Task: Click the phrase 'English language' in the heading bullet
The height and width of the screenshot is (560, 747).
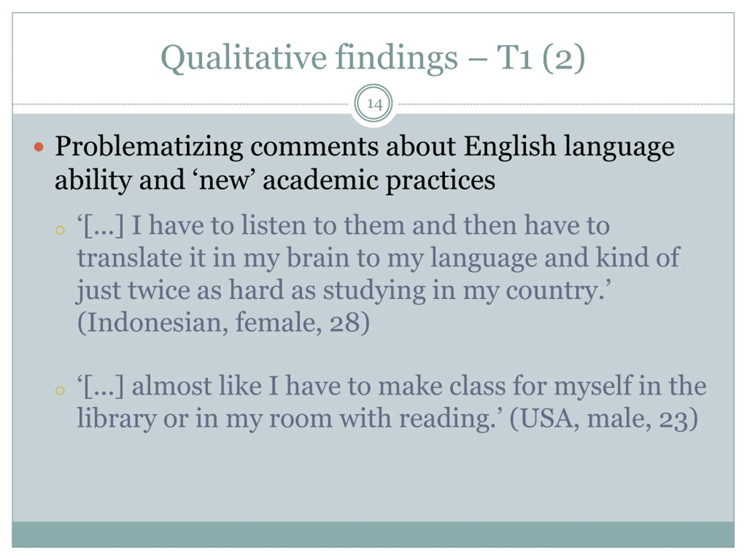Action: point(569,147)
